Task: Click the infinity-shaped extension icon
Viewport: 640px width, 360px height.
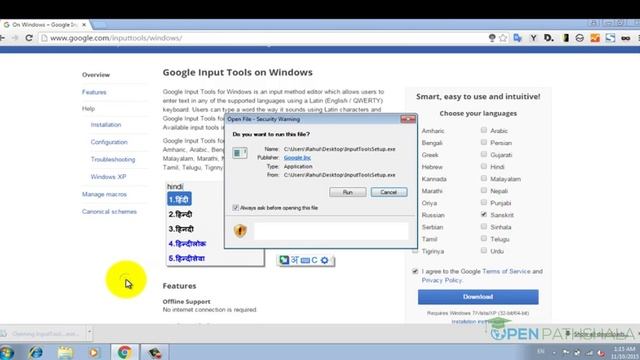Action: click(626, 38)
